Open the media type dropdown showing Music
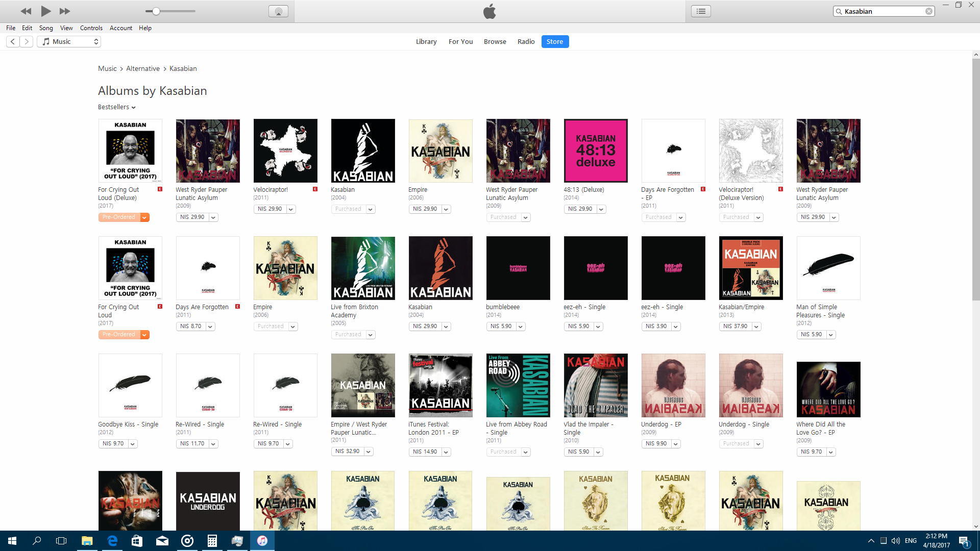Viewport: 980px width, 551px height. (68, 41)
